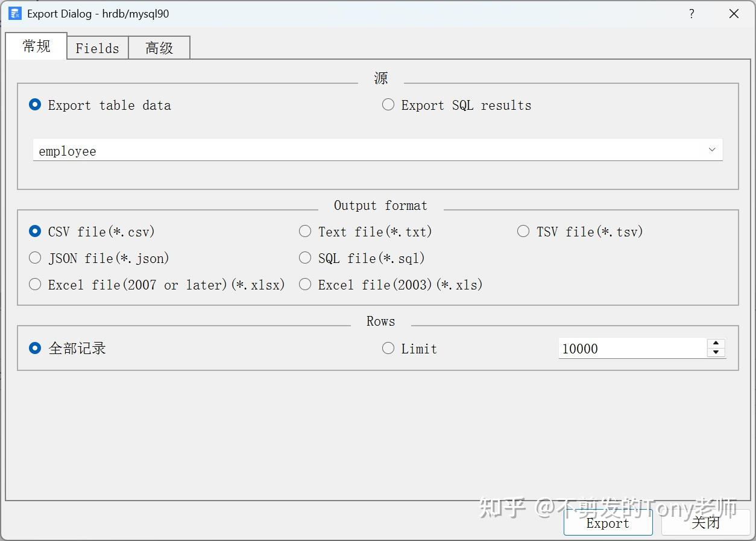Switch to the Fields tab
Screen dimensions: 756x541
coord(97,48)
